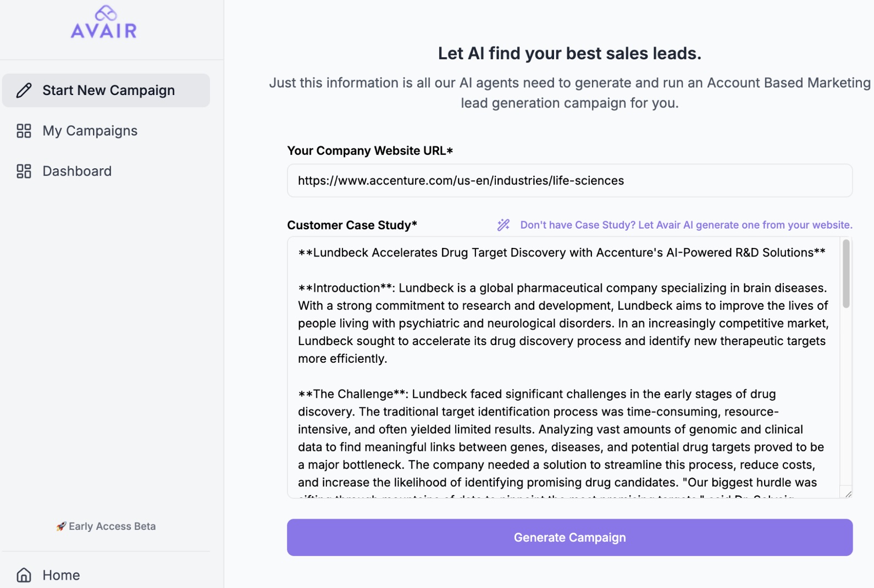874x588 pixels.
Task: Click the Early Access Beta label text
Action: click(112, 526)
